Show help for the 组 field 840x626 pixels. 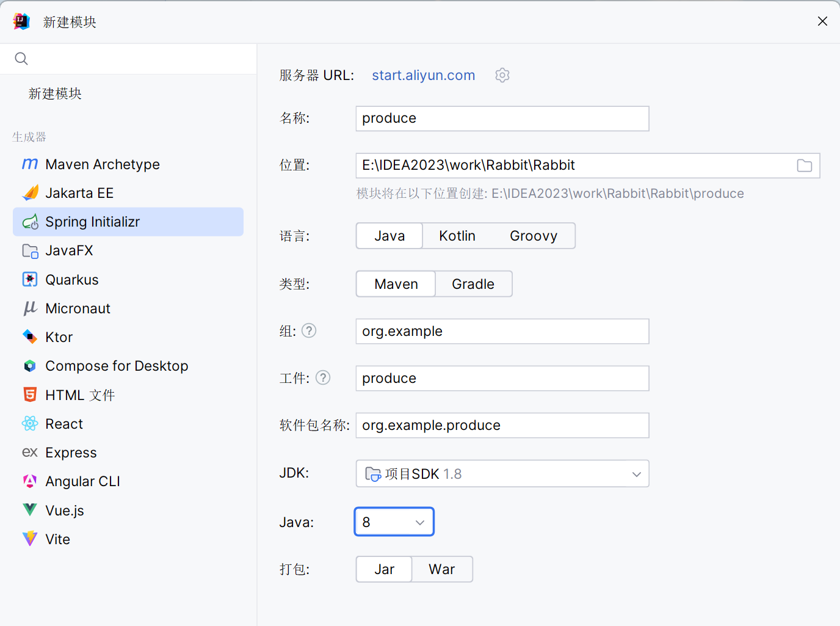[x=310, y=330]
